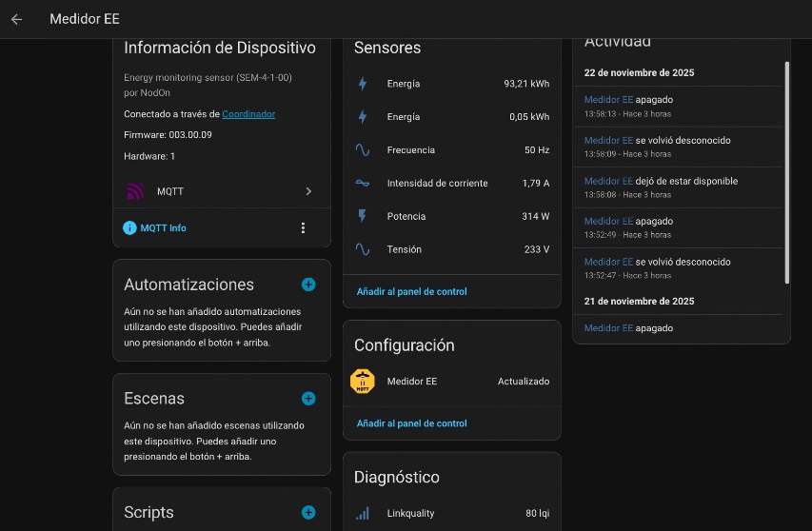Open the Frecuencia 50 Hz value
The width and height of the screenshot is (812, 531).
coord(537,150)
